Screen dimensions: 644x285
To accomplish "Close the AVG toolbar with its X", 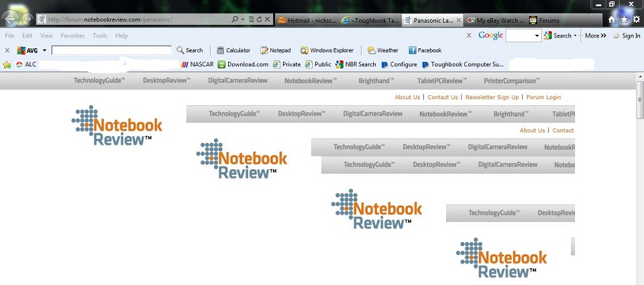I will tap(7, 50).
